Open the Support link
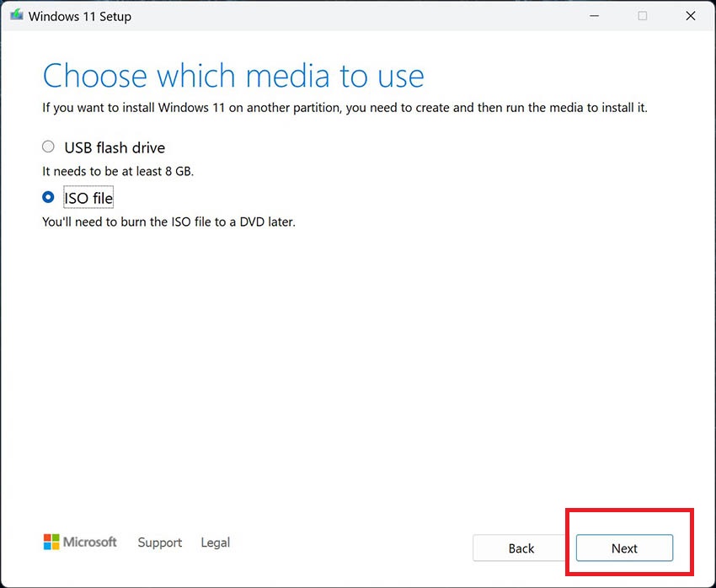Viewport: 716px width, 588px height. tap(159, 543)
